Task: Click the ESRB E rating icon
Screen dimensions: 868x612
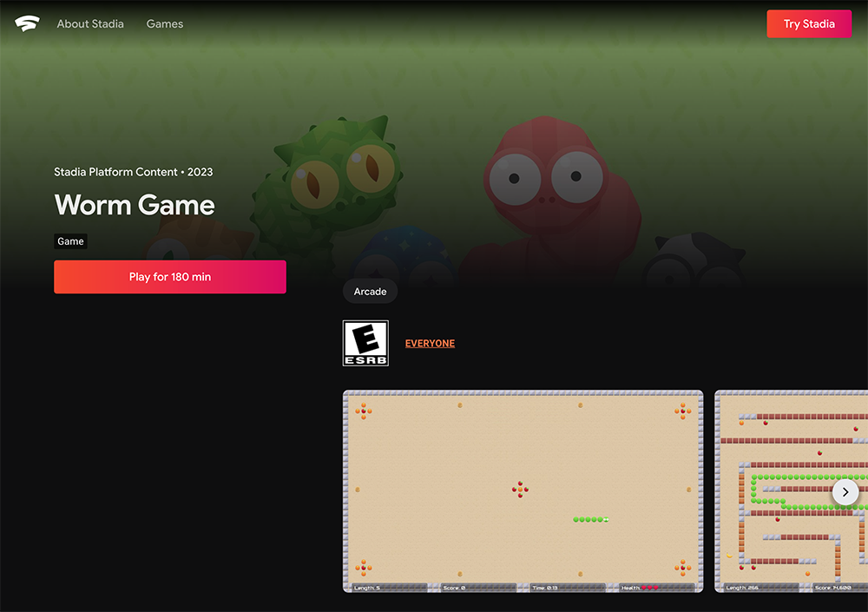Action: click(366, 344)
